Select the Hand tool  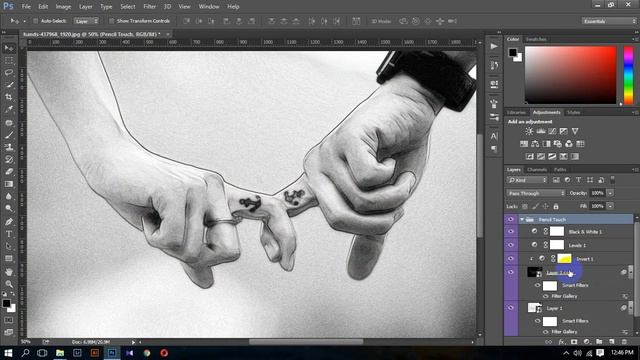pyautogui.click(x=9, y=272)
